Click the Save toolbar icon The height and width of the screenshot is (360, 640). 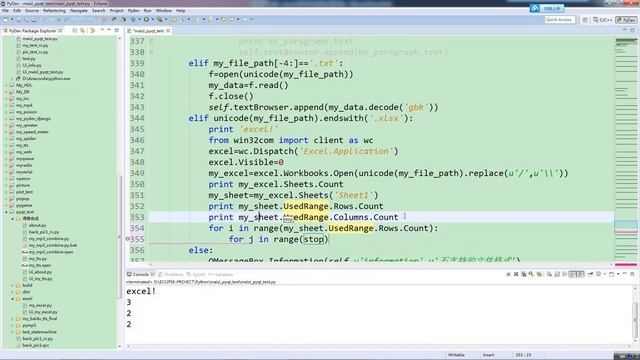[x=19, y=20]
